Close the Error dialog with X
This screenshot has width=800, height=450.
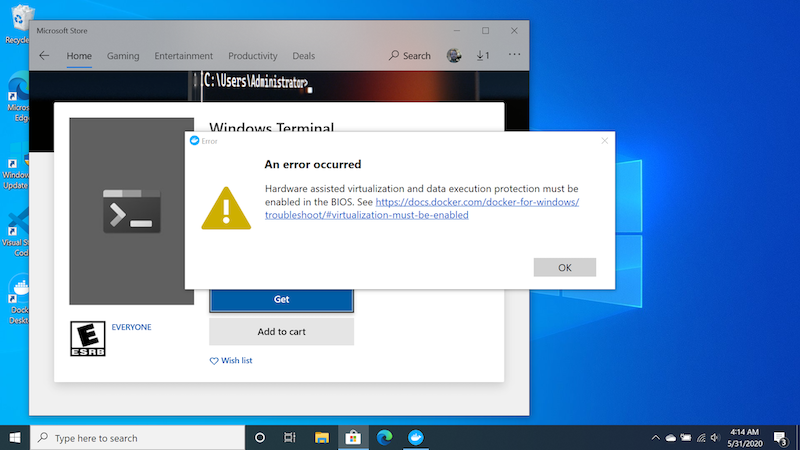(605, 141)
